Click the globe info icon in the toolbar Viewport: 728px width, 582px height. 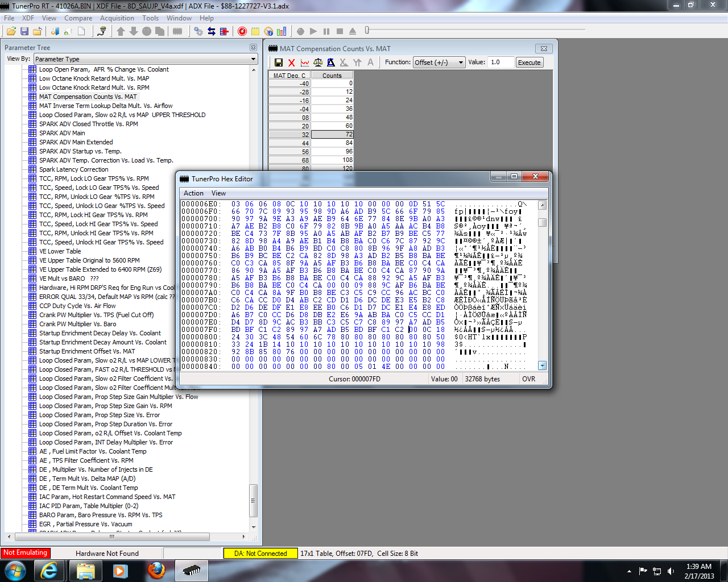point(268,31)
